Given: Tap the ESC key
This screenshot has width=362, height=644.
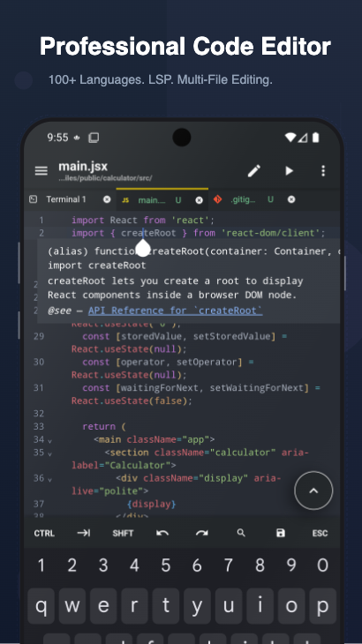Looking at the screenshot, I should 321,533.
